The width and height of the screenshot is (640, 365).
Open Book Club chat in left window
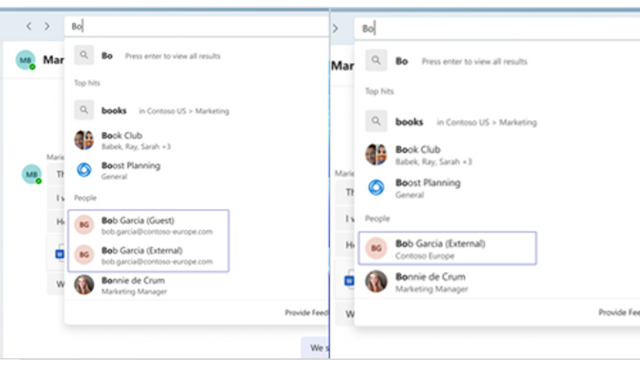(197, 140)
